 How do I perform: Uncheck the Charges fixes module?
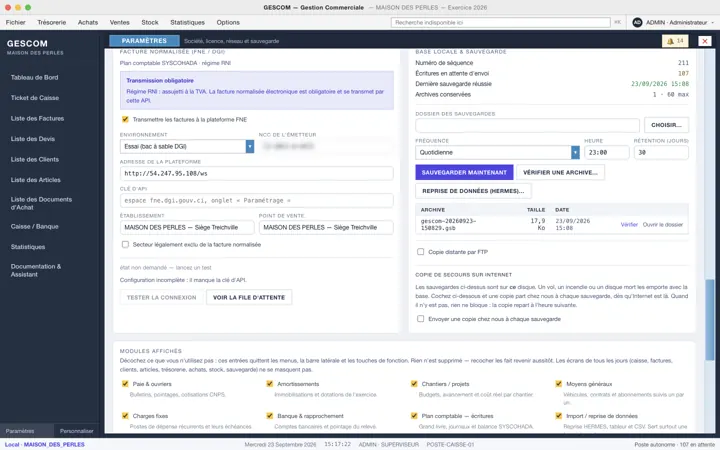[125, 416]
